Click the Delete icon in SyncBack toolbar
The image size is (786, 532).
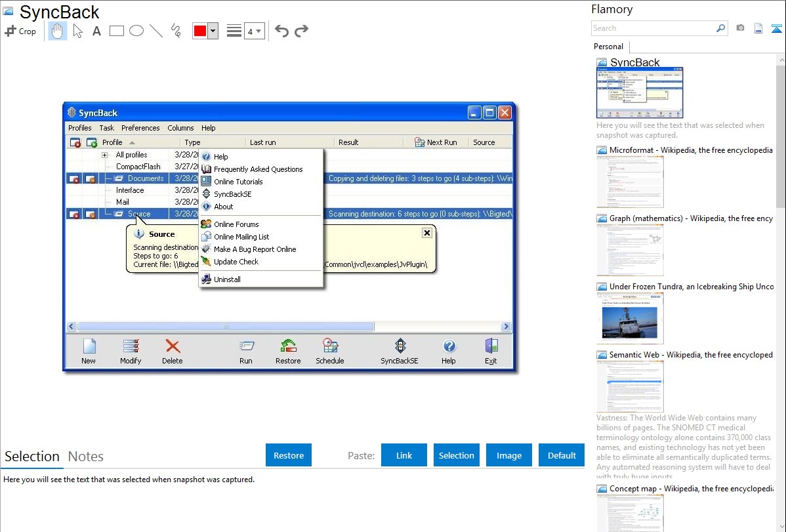pyautogui.click(x=173, y=346)
